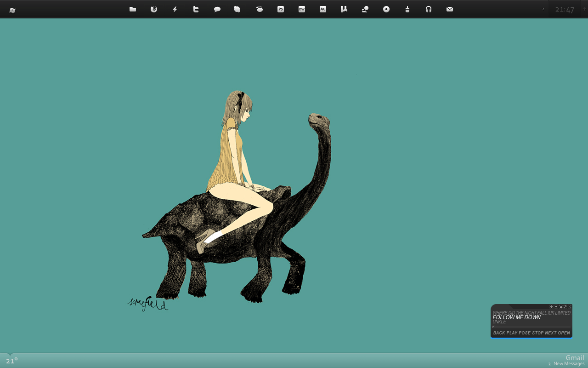Click the disc icon in dock
This screenshot has height=368, width=588.
point(386,9)
